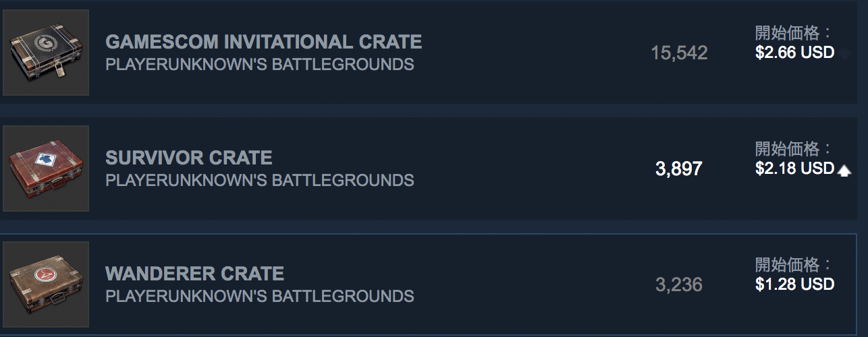Select the 15,542 quantity value
Screen dimensions: 868x337
point(679,53)
